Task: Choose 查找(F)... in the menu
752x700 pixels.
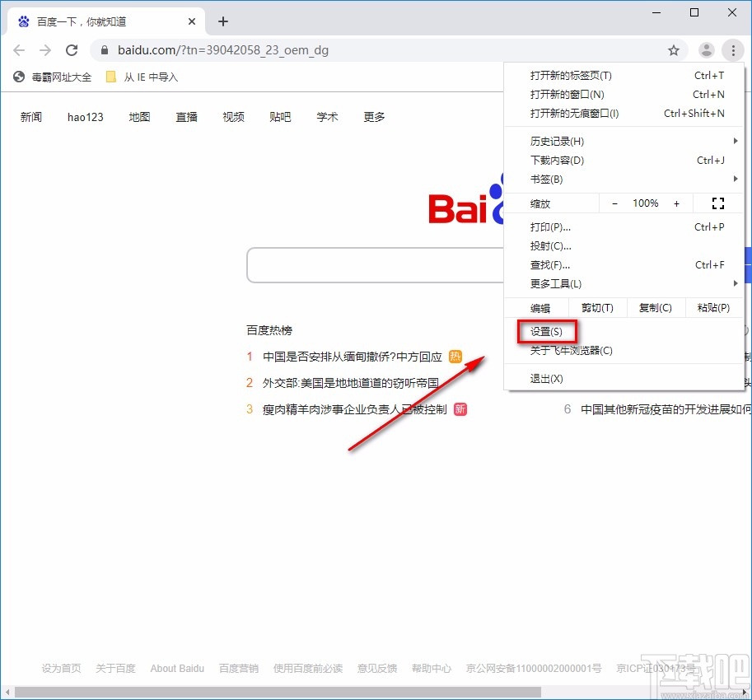Action: point(624,264)
